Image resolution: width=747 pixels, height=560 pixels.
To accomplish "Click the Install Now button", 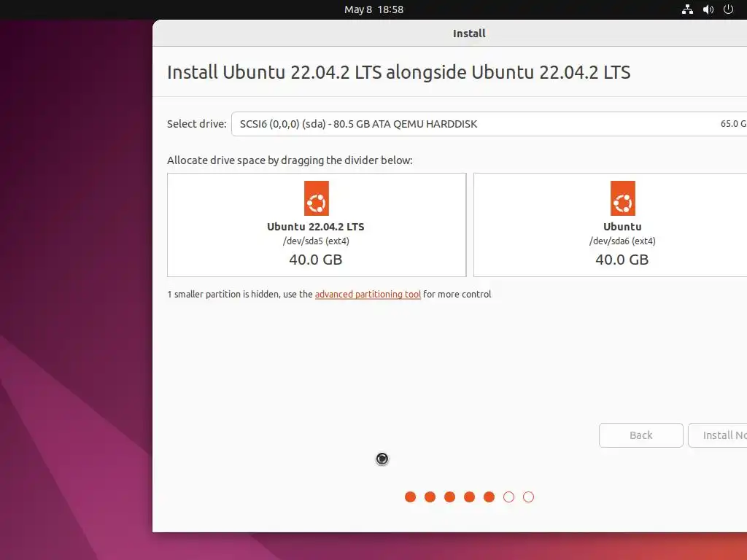I will click(x=718, y=435).
